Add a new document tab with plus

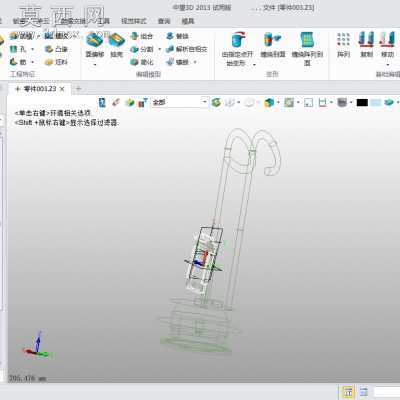click(x=78, y=89)
